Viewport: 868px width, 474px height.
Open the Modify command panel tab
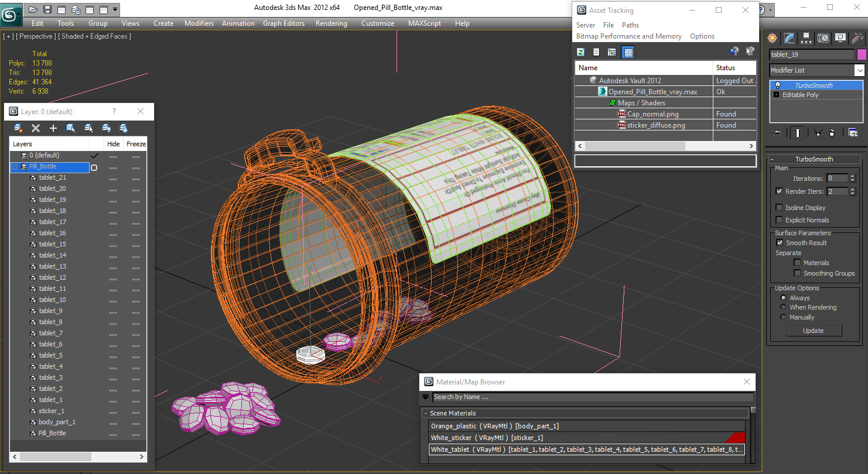(790, 38)
